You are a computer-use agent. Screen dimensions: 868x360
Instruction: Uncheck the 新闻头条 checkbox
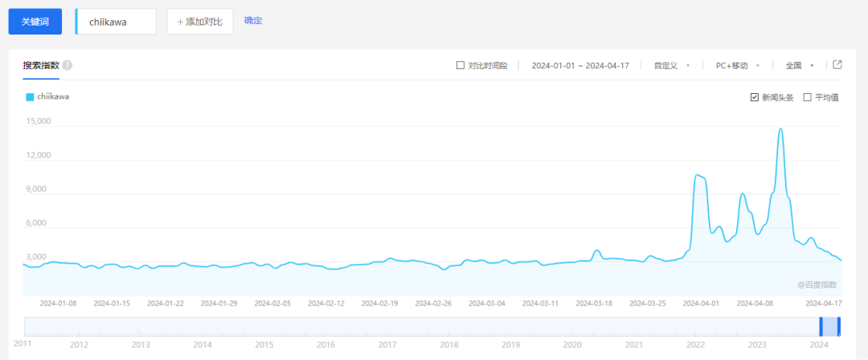point(754,97)
